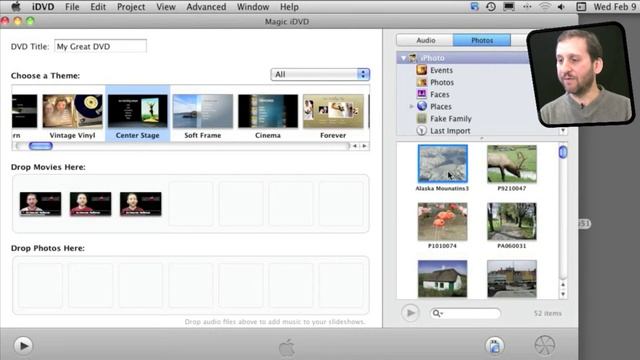Open the theme filter dropdown showing All
Screen dimensions: 640x360
click(320, 74)
